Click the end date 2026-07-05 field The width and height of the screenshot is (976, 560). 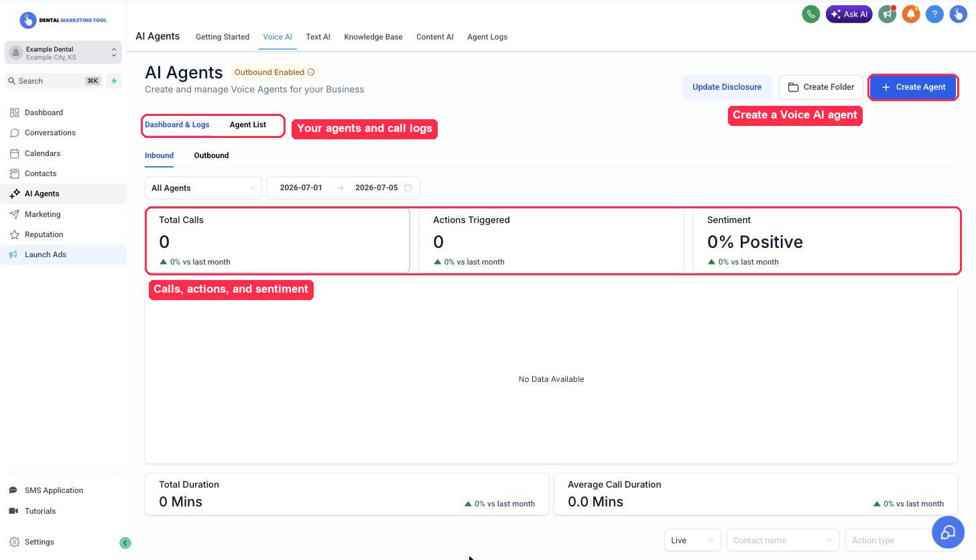pyautogui.click(x=376, y=188)
